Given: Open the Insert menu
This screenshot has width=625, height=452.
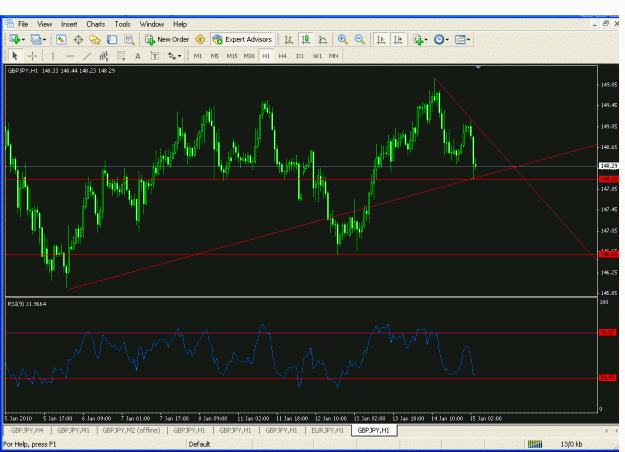Looking at the screenshot, I should tap(69, 24).
